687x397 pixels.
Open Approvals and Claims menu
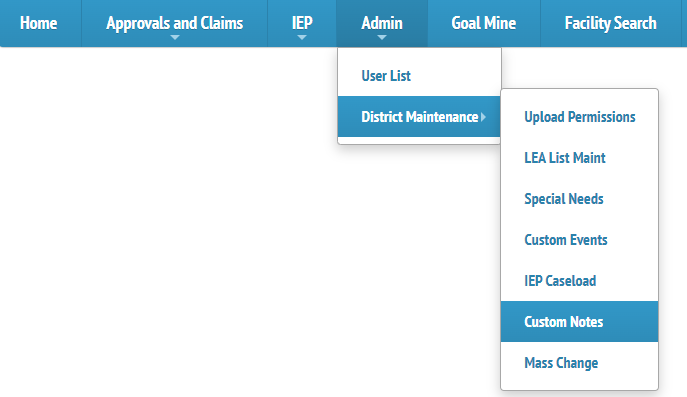point(174,23)
